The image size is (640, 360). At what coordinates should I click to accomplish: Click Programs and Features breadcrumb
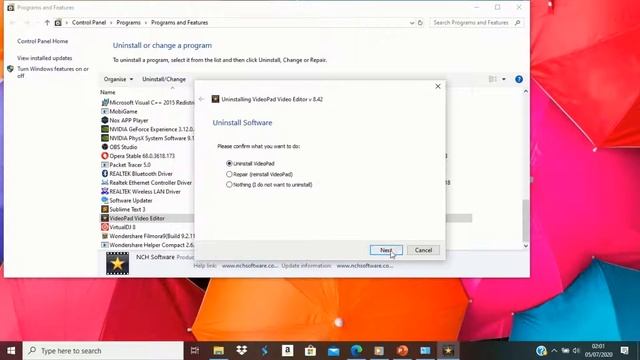pos(180,22)
